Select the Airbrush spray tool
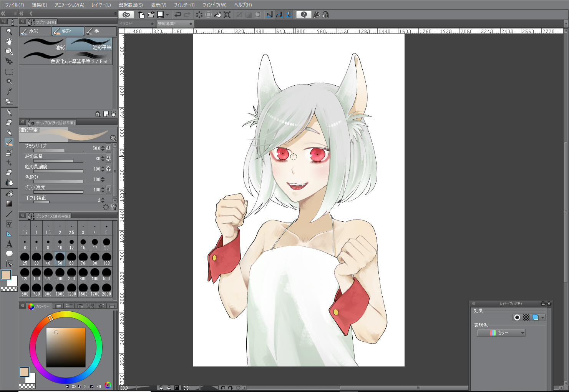 click(9, 153)
